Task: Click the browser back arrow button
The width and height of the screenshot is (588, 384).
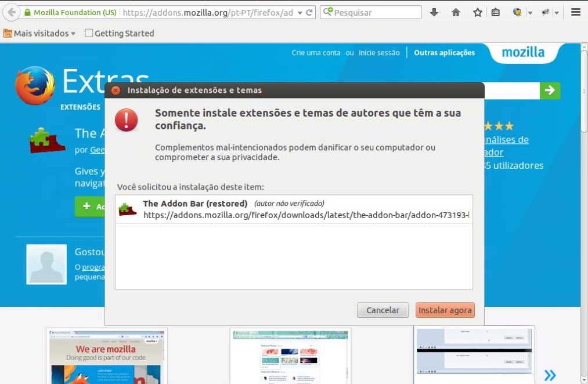Action: click(11, 12)
